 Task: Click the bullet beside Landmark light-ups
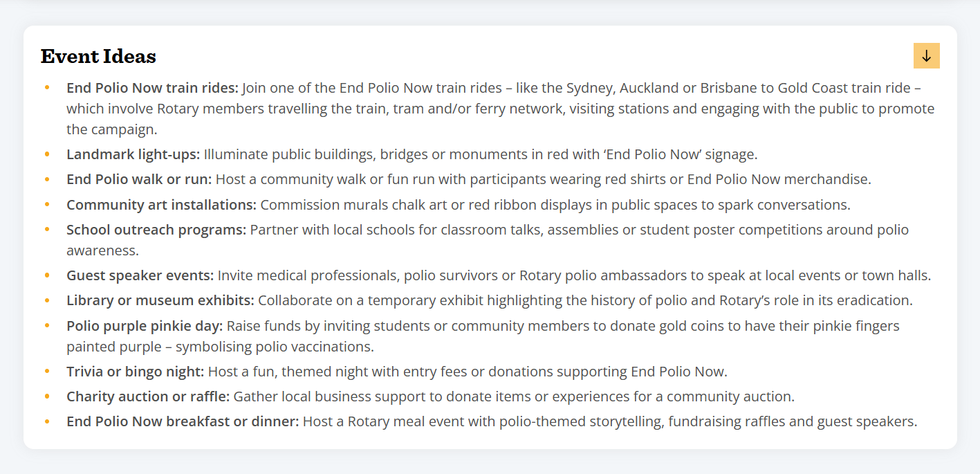click(47, 154)
